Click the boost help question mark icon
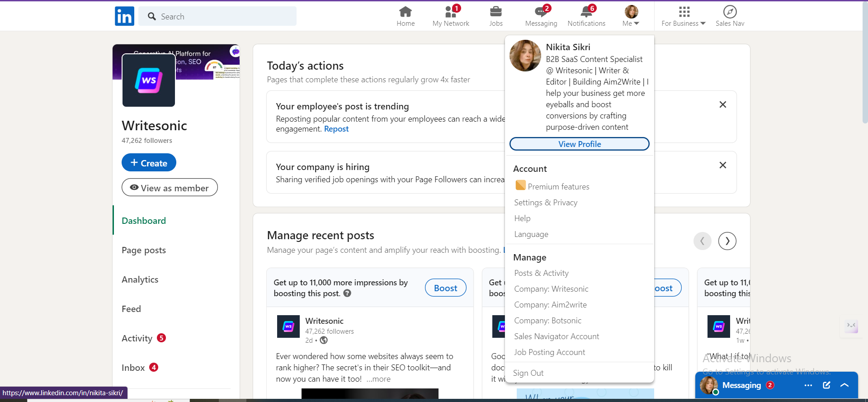The width and height of the screenshot is (868, 402). click(x=347, y=293)
